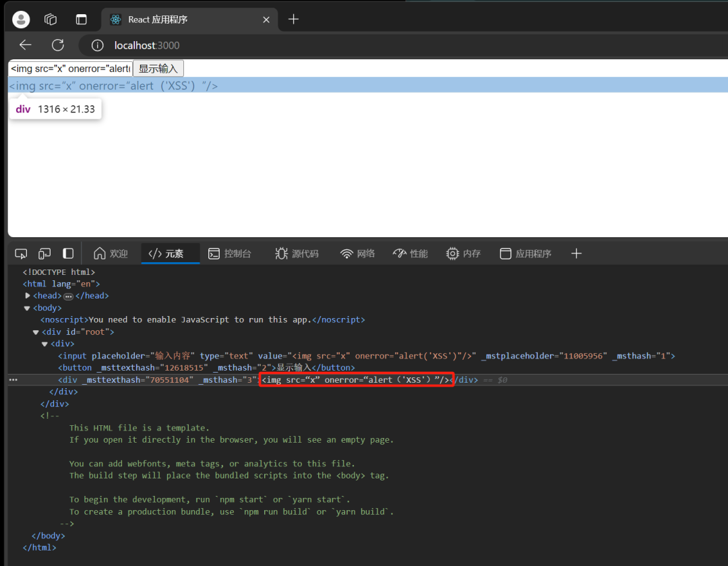Click the 'You can add webfonts' comment line
Viewport: 728px width, 566px height.
click(x=212, y=464)
